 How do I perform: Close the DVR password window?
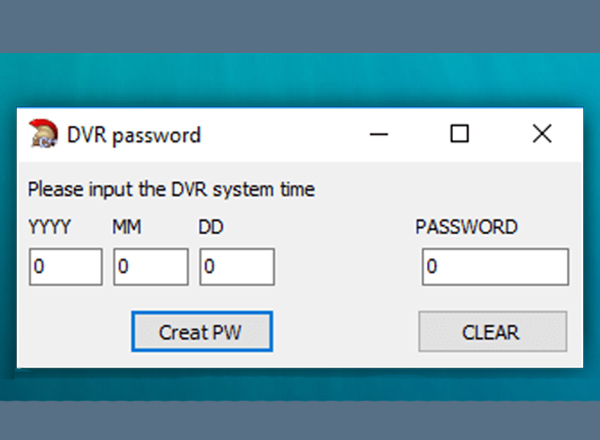[542, 134]
